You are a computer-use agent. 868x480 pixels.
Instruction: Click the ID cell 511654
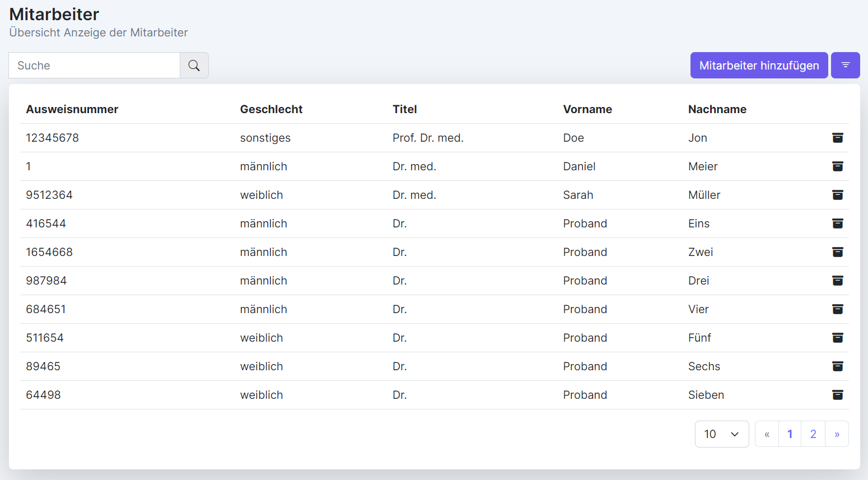pos(45,338)
